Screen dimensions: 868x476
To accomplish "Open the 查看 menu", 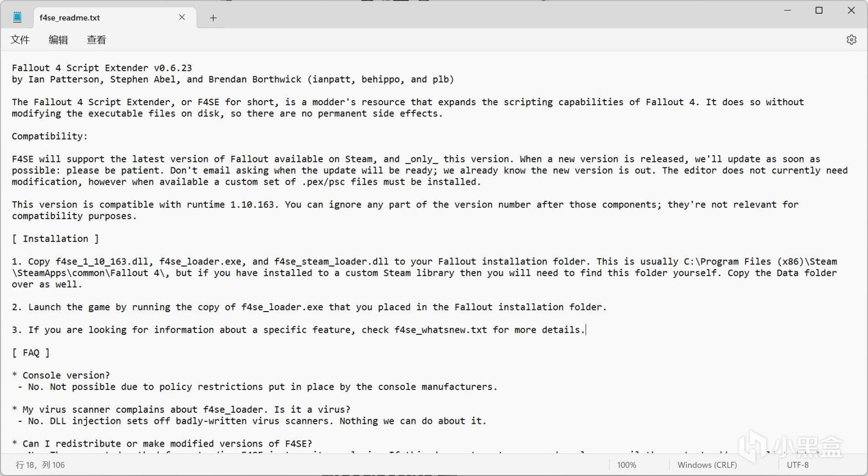I will click(x=96, y=39).
